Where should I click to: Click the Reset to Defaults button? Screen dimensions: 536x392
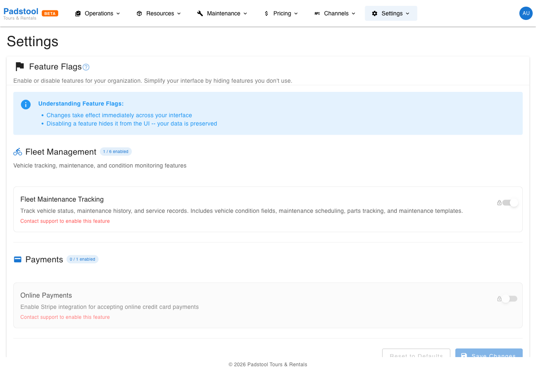(416, 353)
